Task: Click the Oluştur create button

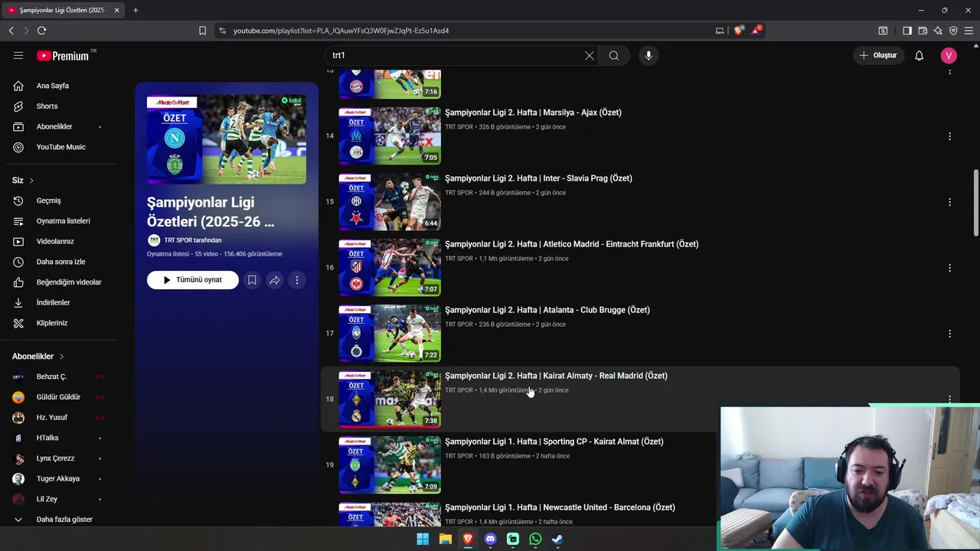Action: click(x=878, y=55)
